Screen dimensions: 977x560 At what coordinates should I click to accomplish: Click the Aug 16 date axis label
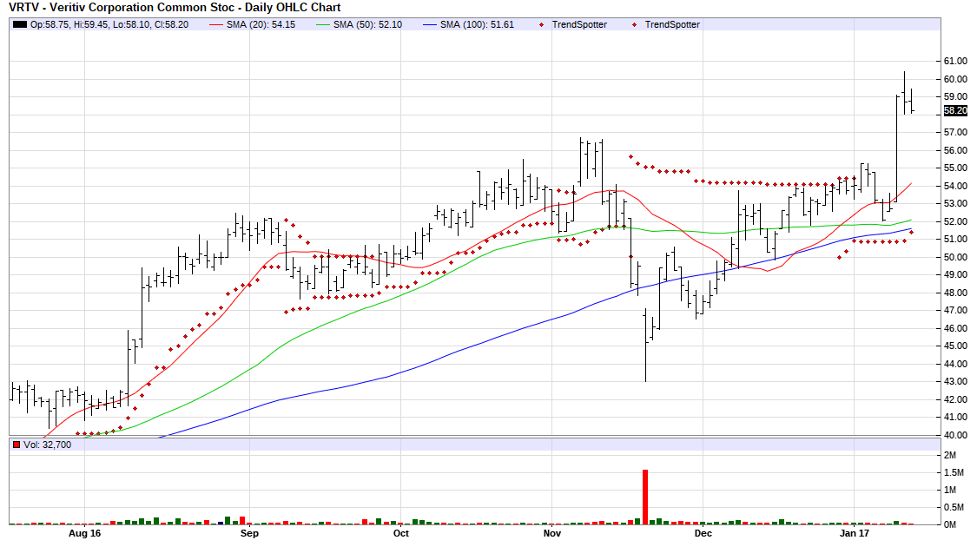(x=85, y=533)
